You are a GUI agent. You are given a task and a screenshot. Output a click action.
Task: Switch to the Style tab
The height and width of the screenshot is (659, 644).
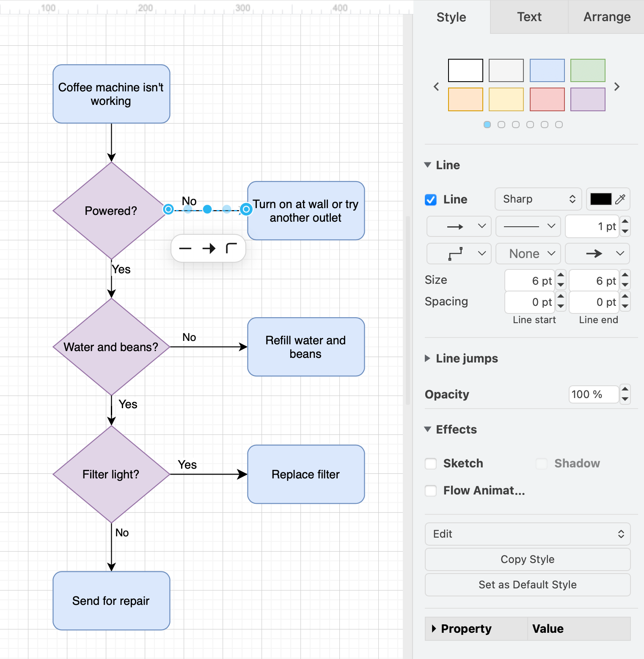451,17
